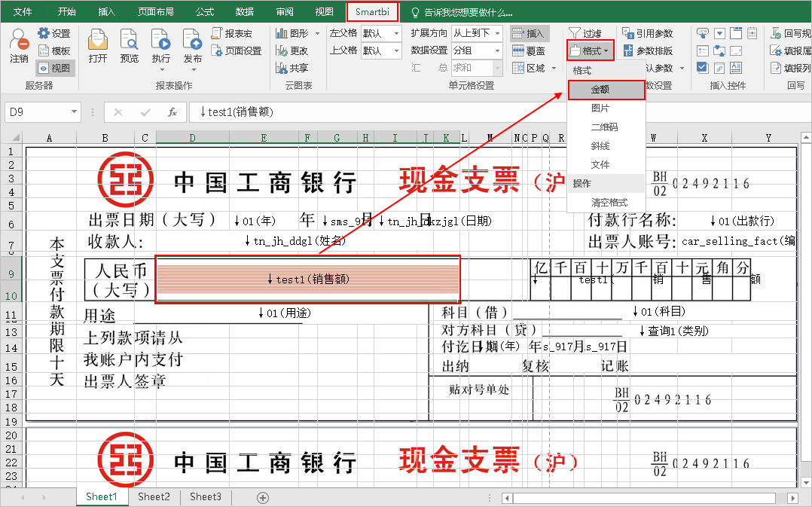
Task: Click the 过滤 filter funnel icon
Action: tap(574, 33)
